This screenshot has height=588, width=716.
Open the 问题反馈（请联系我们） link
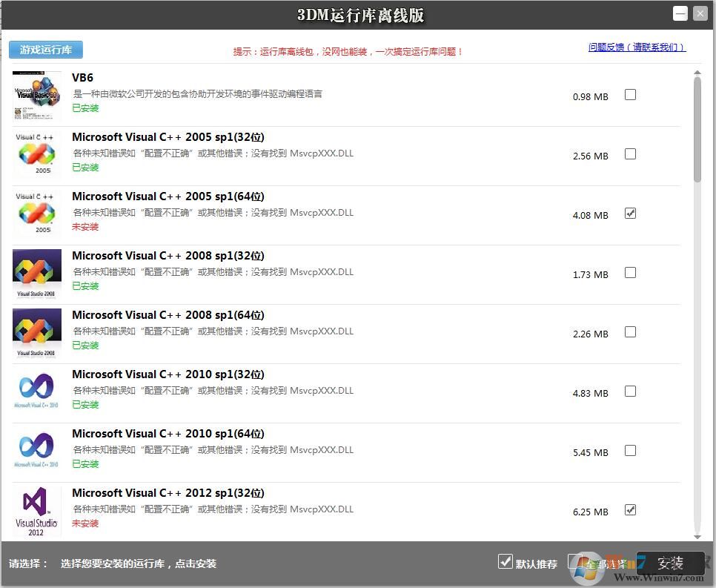(x=637, y=47)
